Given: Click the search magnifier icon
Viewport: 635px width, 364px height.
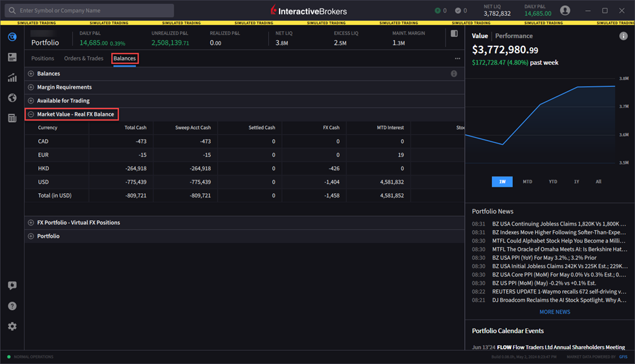Looking at the screenshot, I should pos(12,11).
